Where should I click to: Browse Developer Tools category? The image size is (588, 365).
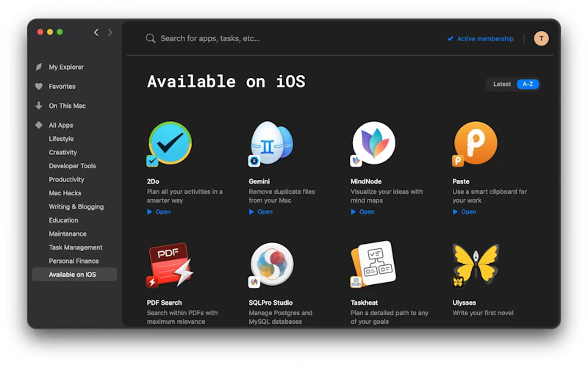[72, 166]
